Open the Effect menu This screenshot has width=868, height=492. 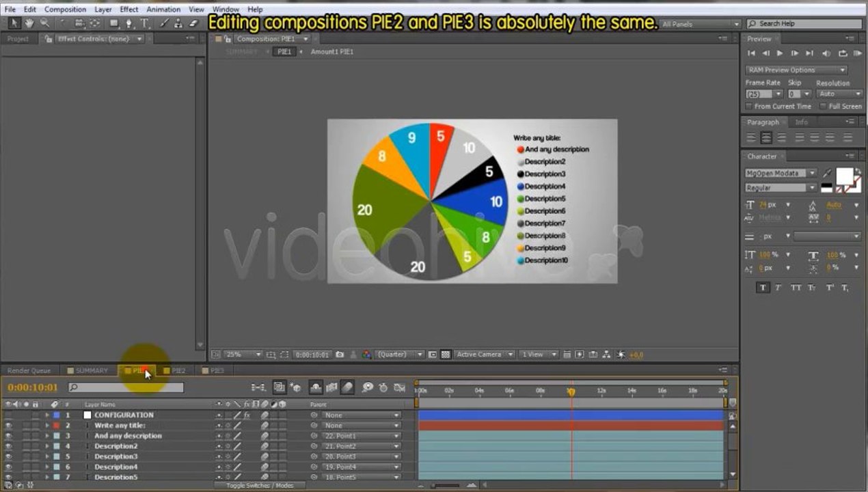pos(129,10)
